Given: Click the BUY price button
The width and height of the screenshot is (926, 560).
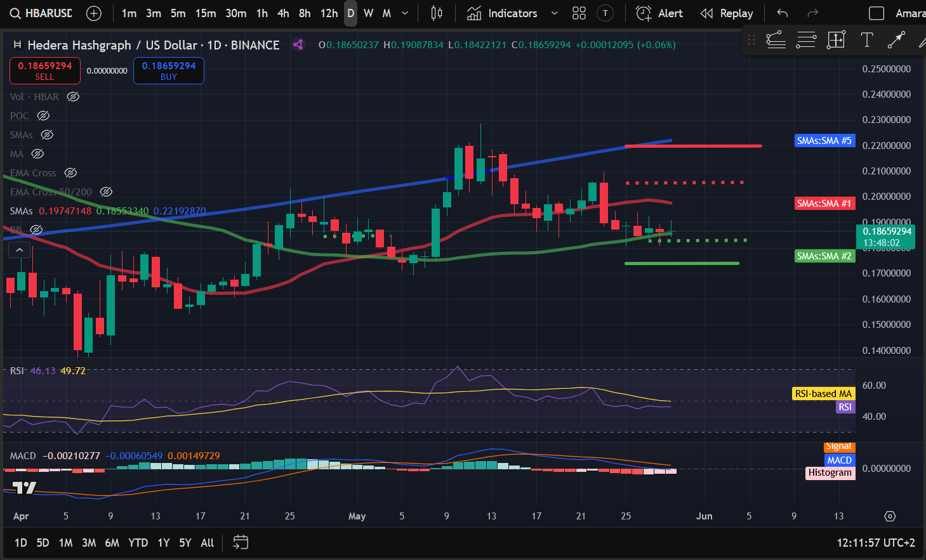Looking at the screenshot, I should point(169,70).
